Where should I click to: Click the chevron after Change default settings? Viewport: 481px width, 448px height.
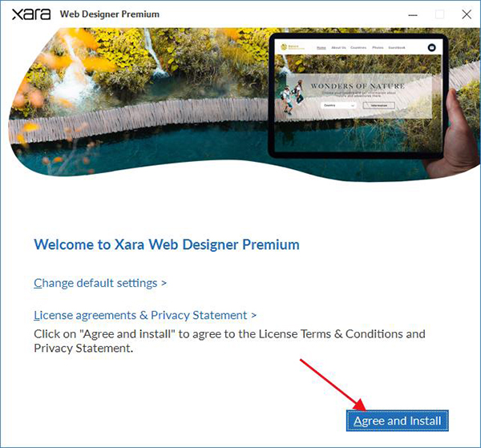164,283
